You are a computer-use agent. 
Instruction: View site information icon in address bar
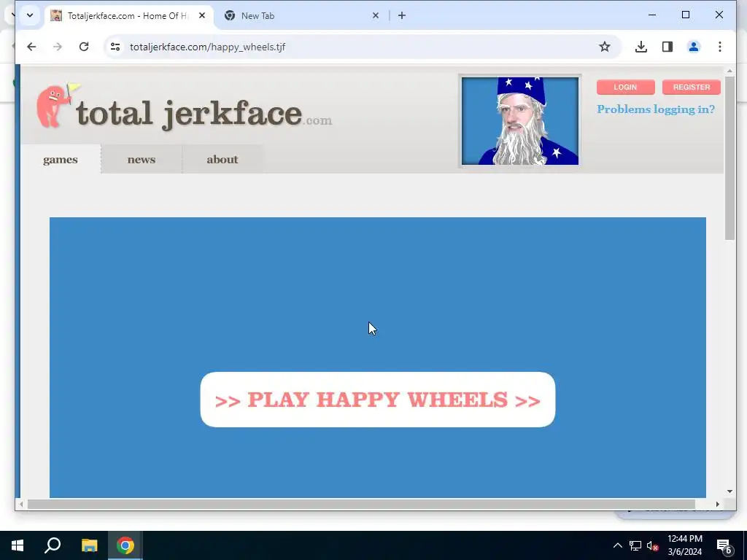115,47
